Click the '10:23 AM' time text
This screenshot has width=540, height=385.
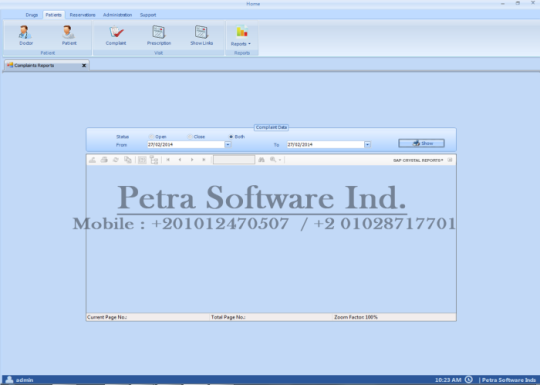tap(448, 380)
